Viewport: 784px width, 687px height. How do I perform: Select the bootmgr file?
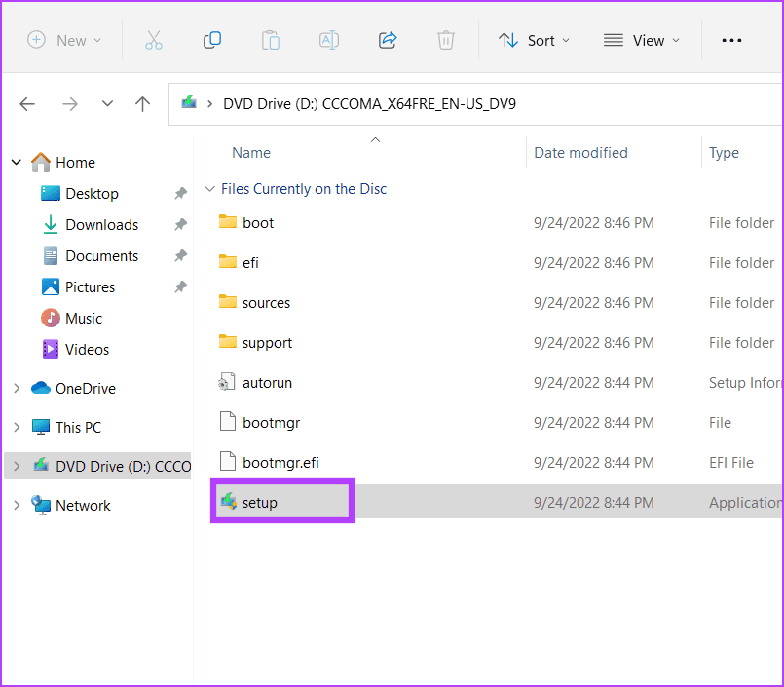pyautogui.click(x=271, y=423)
